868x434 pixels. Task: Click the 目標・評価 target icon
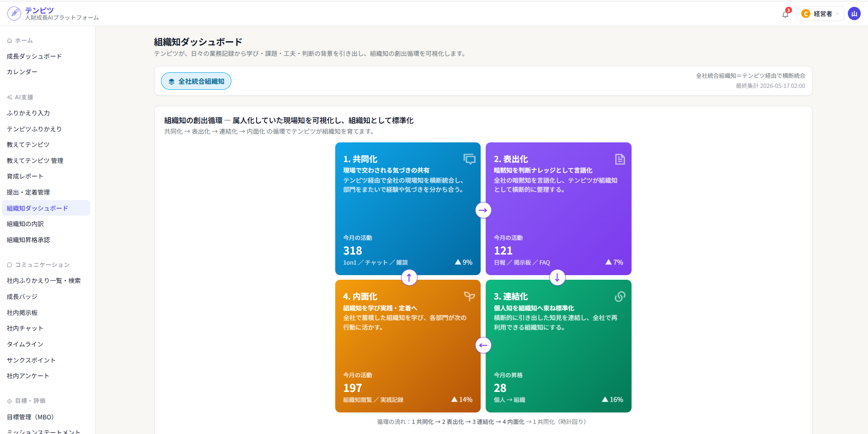click(10, 401)
